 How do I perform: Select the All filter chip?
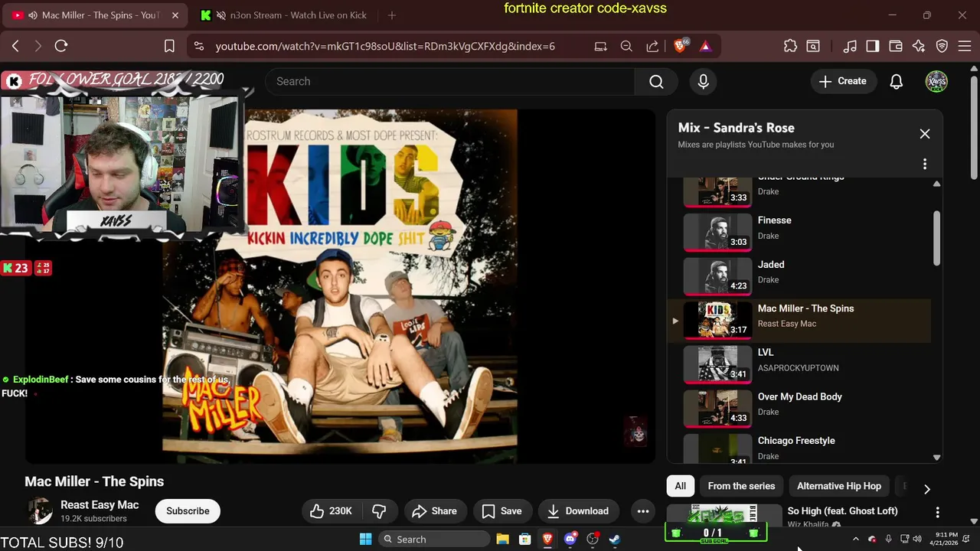pyautogui.click(x=680, y=486)
